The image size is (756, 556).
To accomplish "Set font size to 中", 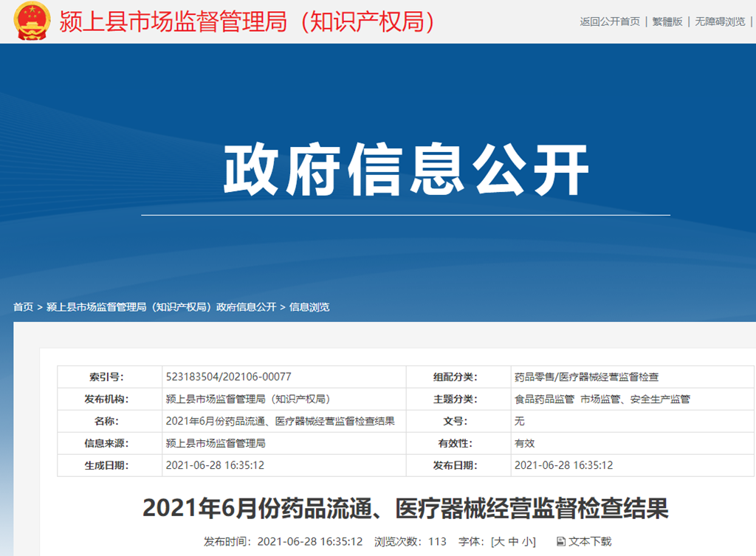I will [513, 541].
